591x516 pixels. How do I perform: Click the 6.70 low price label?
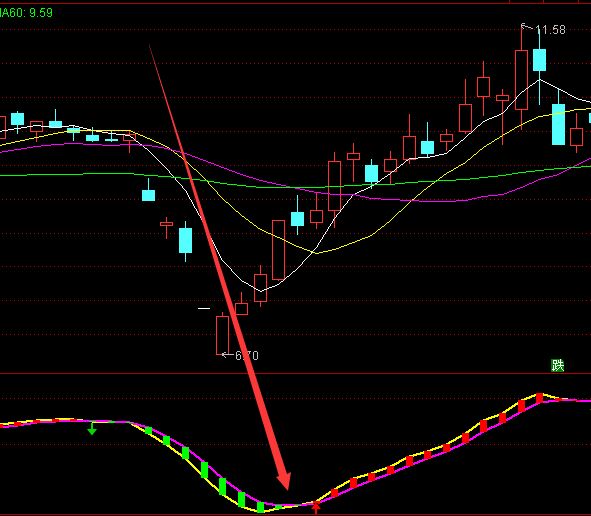pyautogui.click(x=247, y=355)
